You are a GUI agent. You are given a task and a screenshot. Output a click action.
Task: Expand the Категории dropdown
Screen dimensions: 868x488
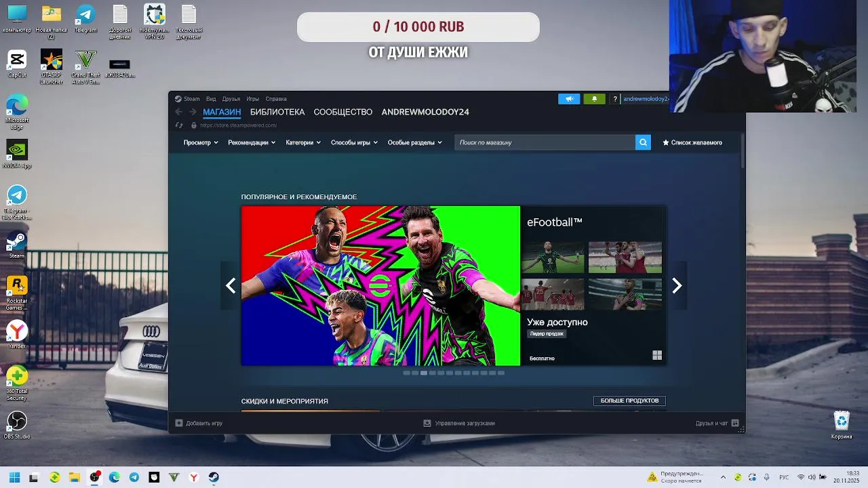(303, 142)
